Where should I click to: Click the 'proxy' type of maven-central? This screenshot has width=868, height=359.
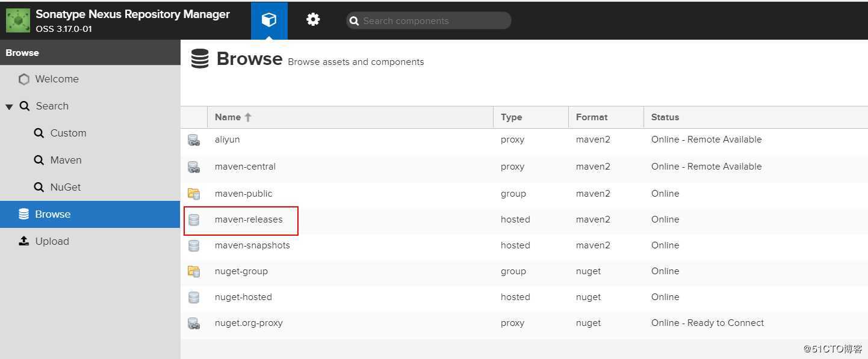click(512, 167)
